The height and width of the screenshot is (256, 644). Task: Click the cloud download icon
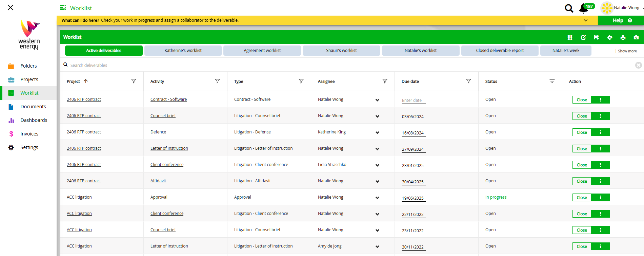[609, 37]
